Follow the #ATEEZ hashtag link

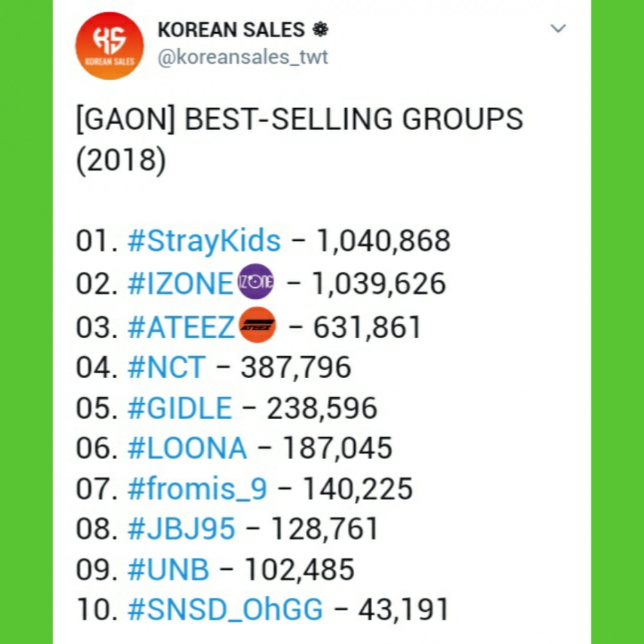(x=181, y=327)
